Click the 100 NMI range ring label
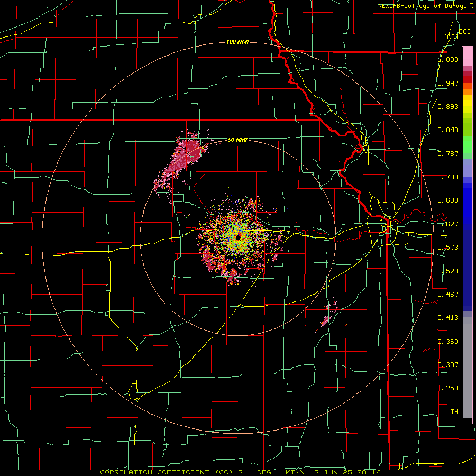476x476 pixels. point(237,42)
